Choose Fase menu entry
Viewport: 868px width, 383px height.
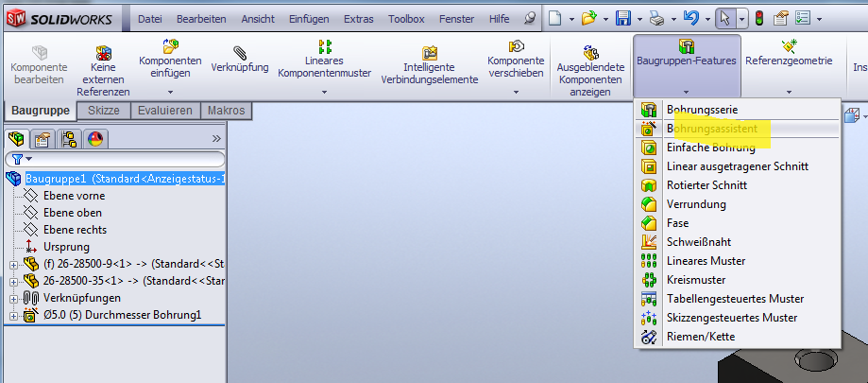pyautogui.click(x=738, y=223)
